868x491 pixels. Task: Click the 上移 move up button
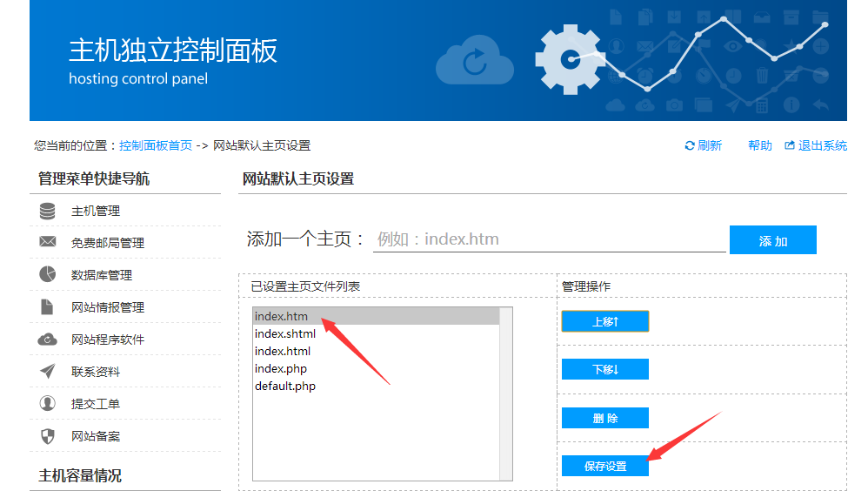coord(604,322)
